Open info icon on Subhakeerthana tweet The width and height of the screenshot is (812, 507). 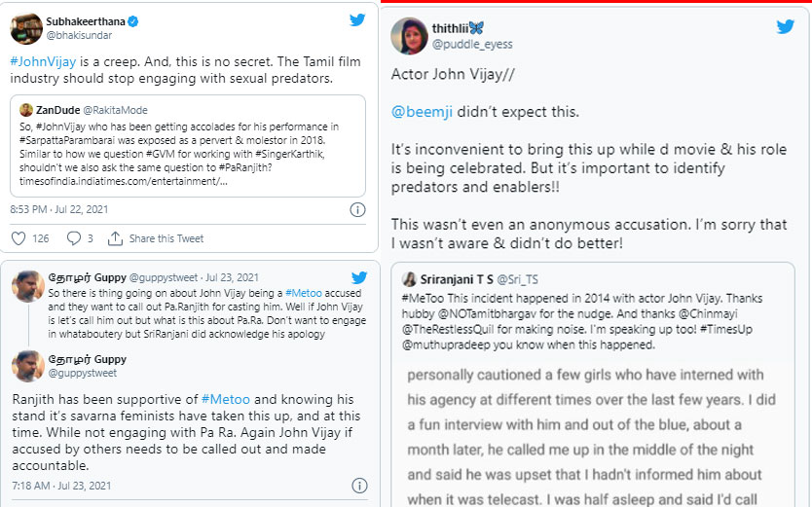coord(358,209)
